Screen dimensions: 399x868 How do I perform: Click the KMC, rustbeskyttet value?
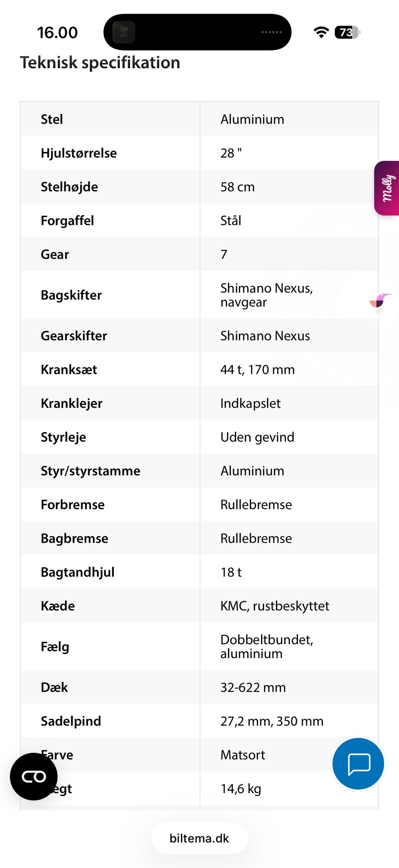point(275,606)
